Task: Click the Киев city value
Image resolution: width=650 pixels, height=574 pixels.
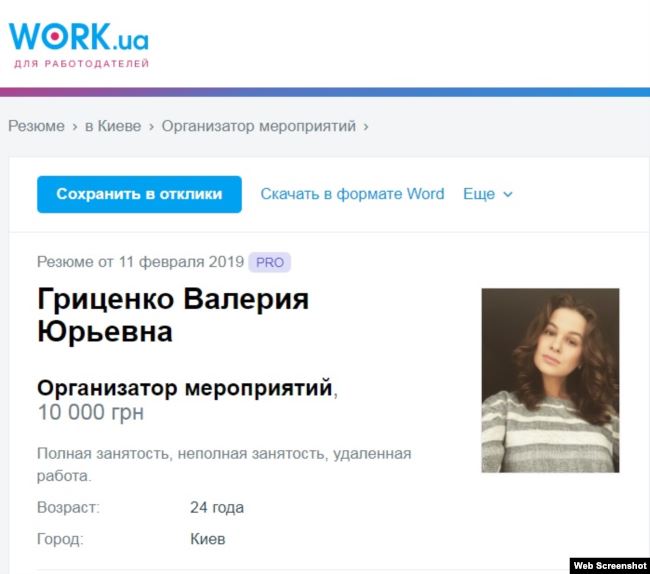Action: coord(208,539)
